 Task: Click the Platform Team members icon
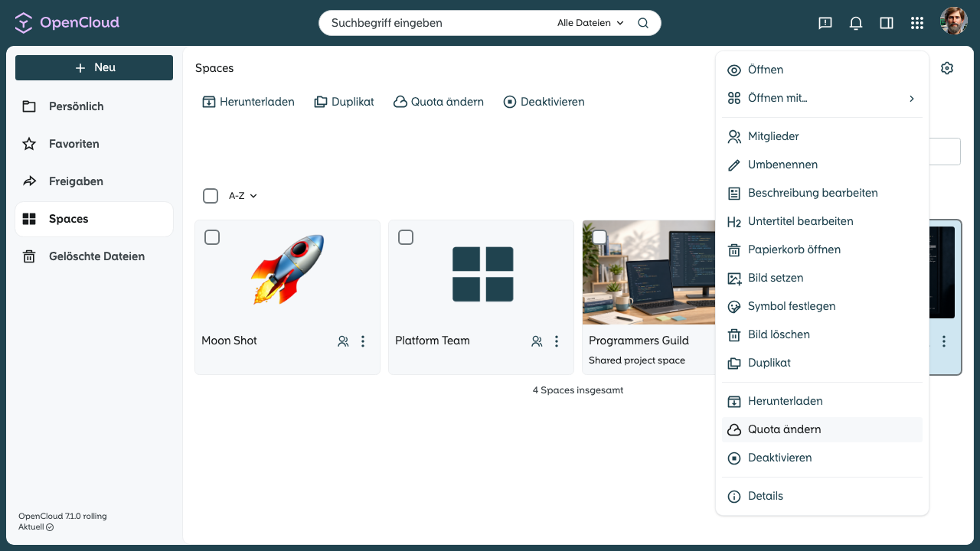click(x=537, y=341)
